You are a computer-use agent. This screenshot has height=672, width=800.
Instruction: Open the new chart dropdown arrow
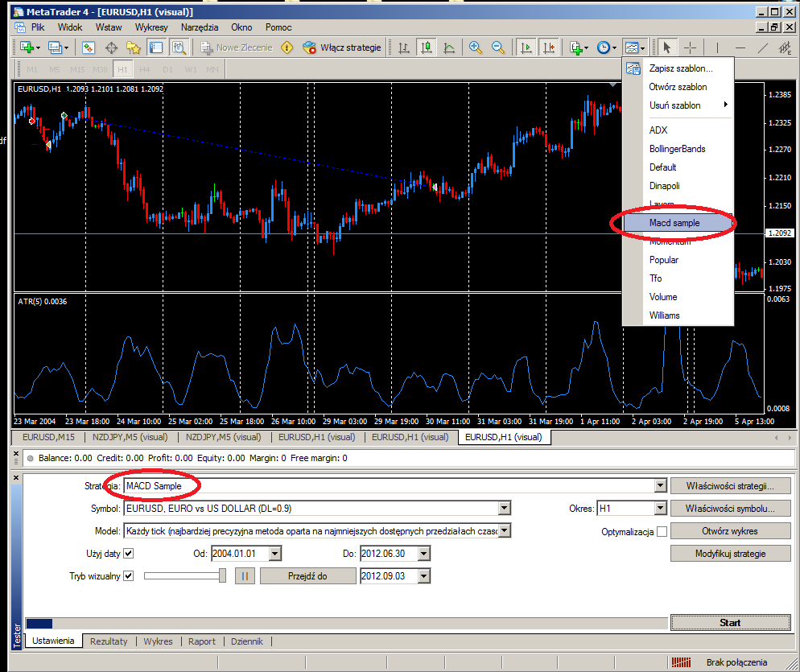[39, 48]
